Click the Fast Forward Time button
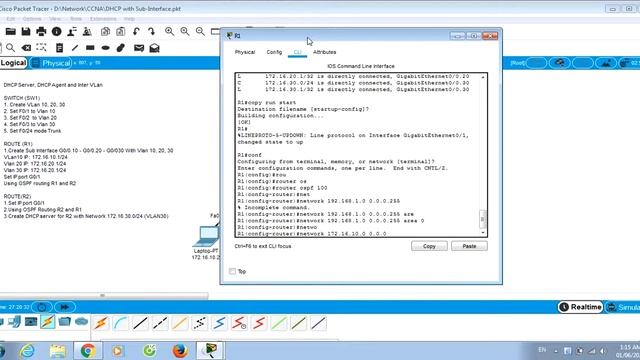640x360 pixels. point(64,307)
